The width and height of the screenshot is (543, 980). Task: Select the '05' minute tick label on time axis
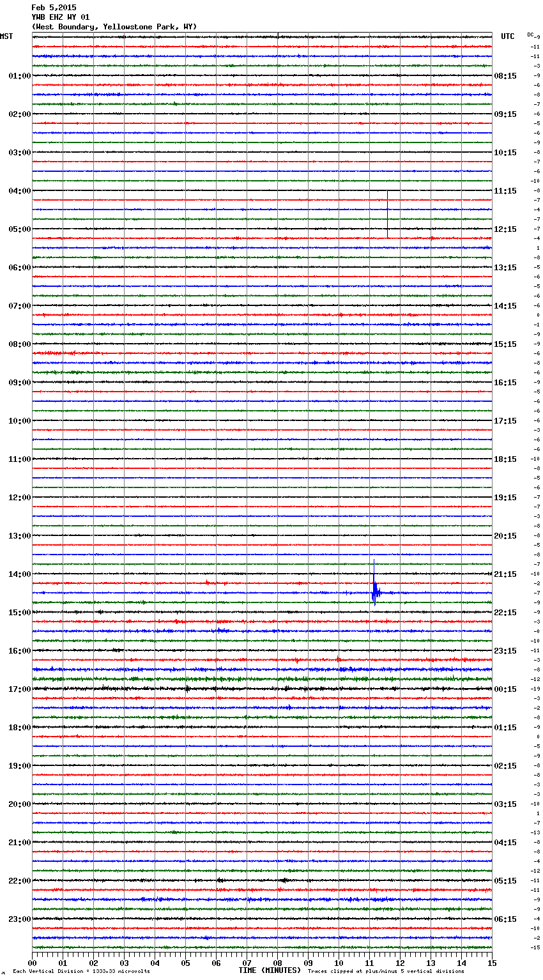coord(185,963)
